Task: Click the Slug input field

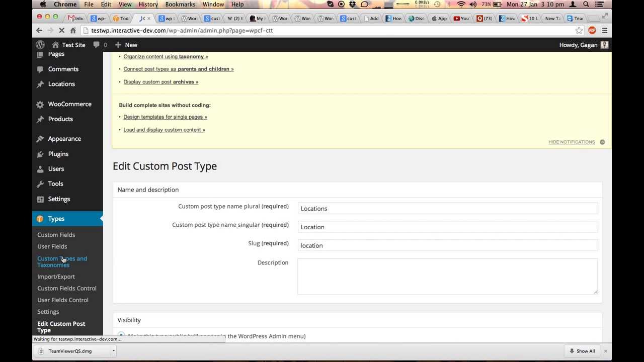Action: point(447,245)
